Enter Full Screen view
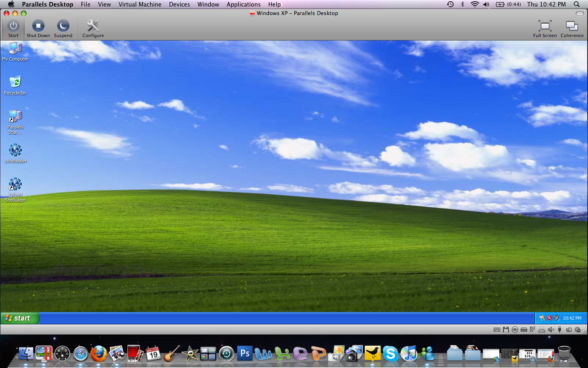 click(x=545, y=29)
